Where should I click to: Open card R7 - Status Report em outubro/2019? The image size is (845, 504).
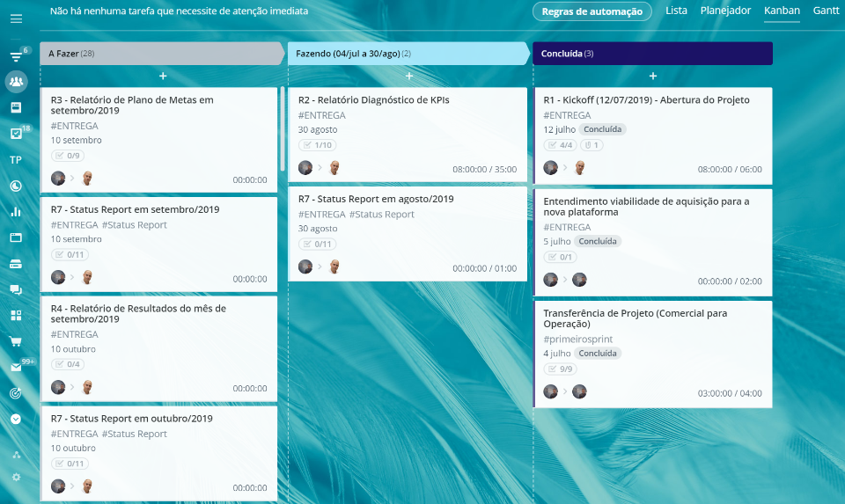(x=159, y=453)
